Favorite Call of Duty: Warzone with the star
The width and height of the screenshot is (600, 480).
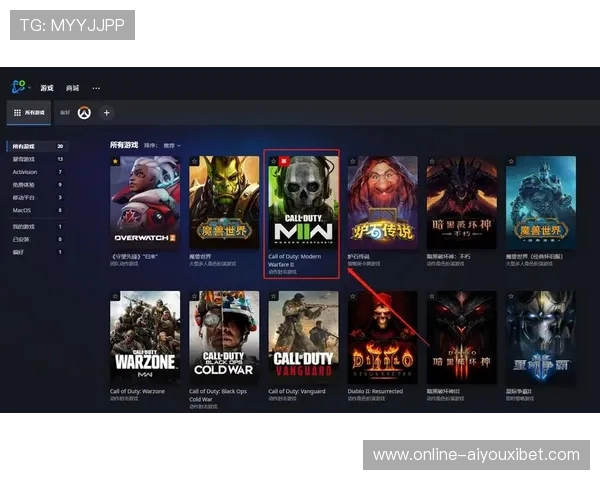[x=115, y=296]
